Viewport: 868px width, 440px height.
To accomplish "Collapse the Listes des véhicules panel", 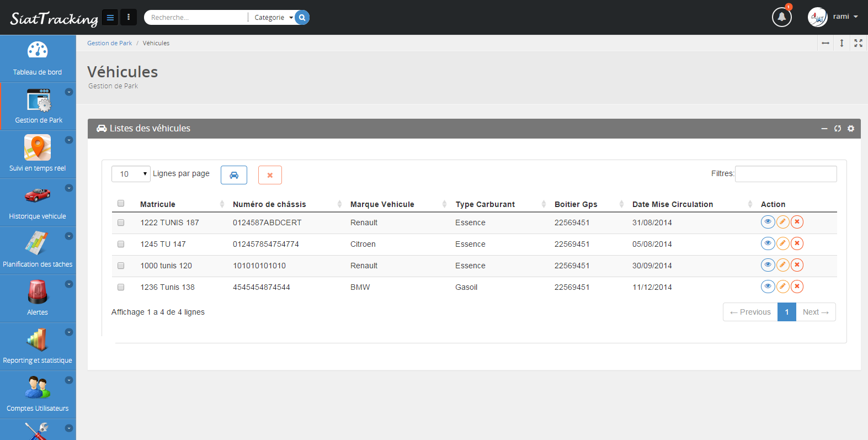I will tap(824, 129).
